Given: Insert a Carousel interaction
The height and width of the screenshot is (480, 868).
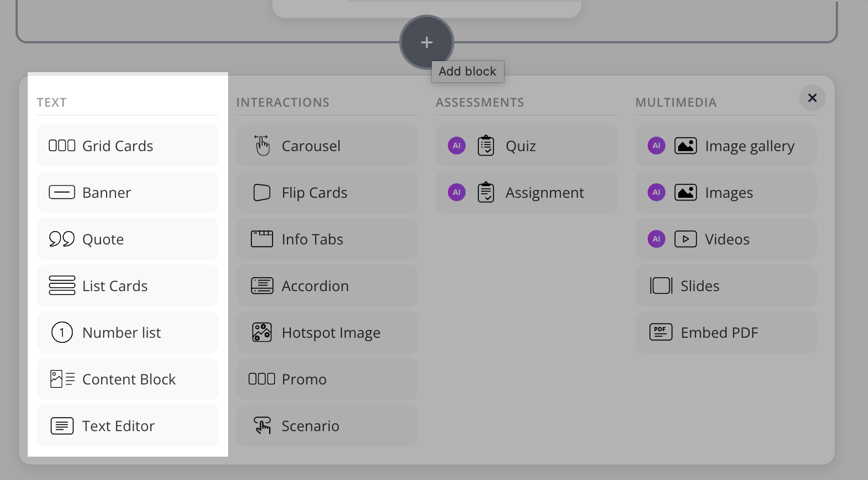Looking at the screenshot, I should (327, 146).
